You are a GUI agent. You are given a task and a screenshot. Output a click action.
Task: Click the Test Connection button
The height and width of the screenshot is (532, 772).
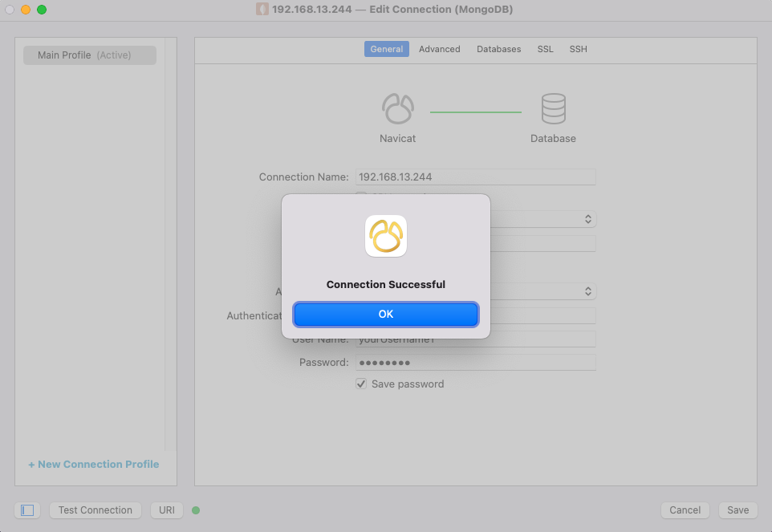pyautogui.click(x=95, y=510)
